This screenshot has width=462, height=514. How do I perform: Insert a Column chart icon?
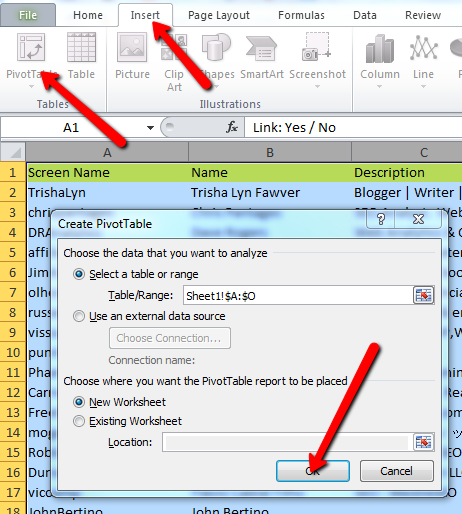380,49
